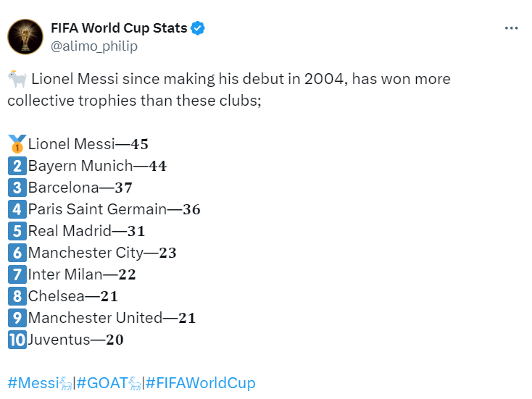Open the FIFA World Cup Stats profile name

119,28
